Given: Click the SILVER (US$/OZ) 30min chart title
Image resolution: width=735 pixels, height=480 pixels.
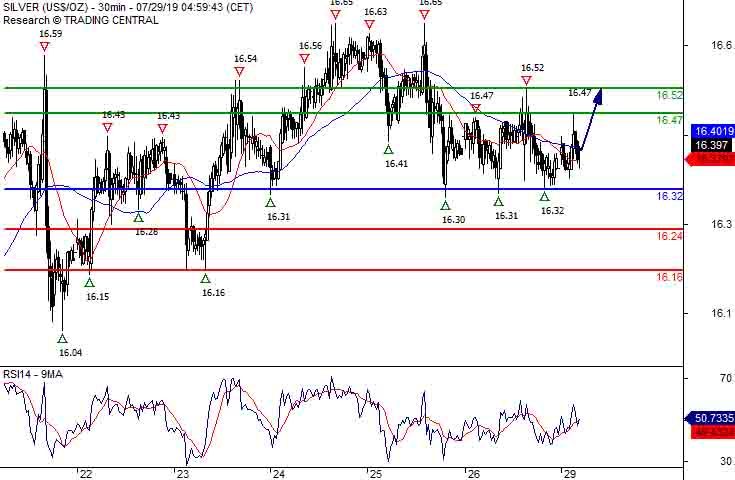Looking at the screenshot, I should (128, 8).
